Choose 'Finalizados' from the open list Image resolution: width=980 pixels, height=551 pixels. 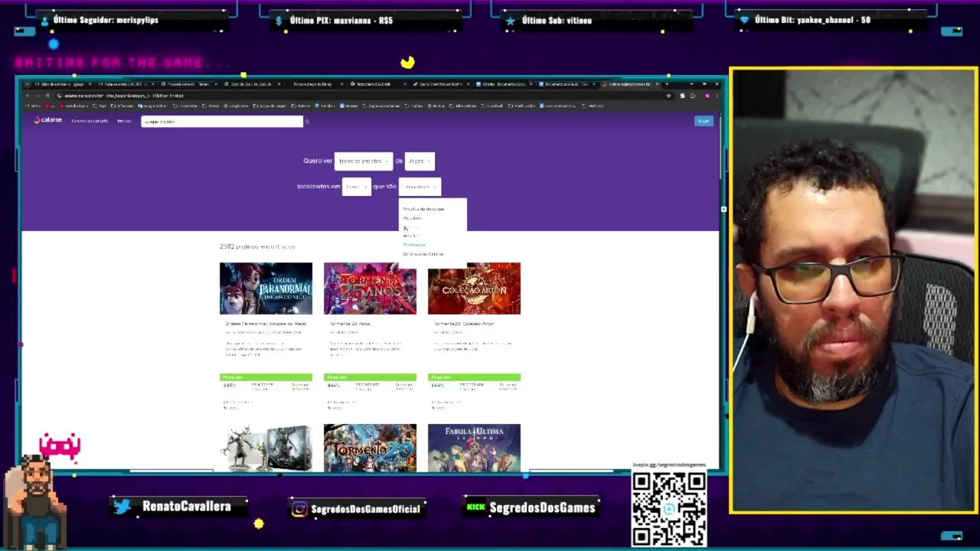click(x=414, y=245)
